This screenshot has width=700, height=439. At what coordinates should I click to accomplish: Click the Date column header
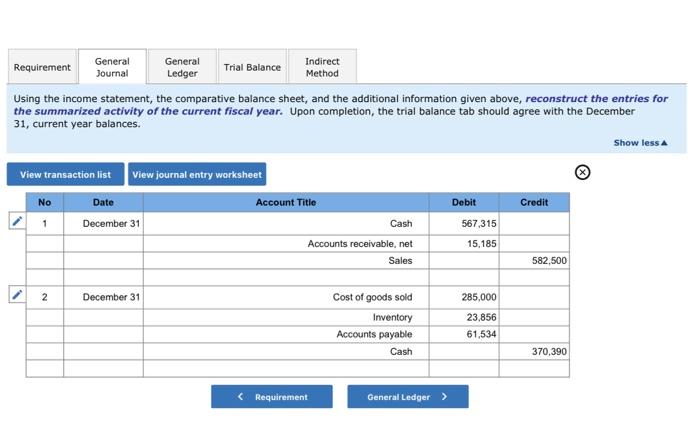coord(103,202)
